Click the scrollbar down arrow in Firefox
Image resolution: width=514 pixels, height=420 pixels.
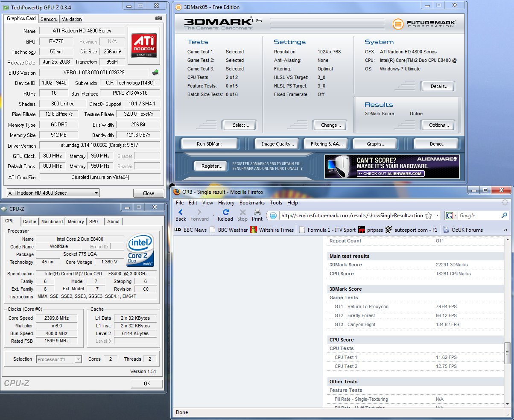tap(507, 403)
